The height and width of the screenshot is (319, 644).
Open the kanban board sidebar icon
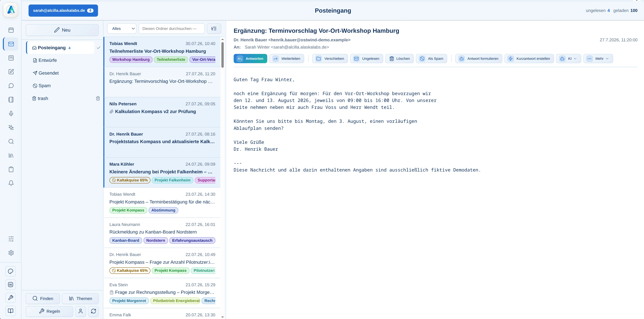[x=11, y=58]
